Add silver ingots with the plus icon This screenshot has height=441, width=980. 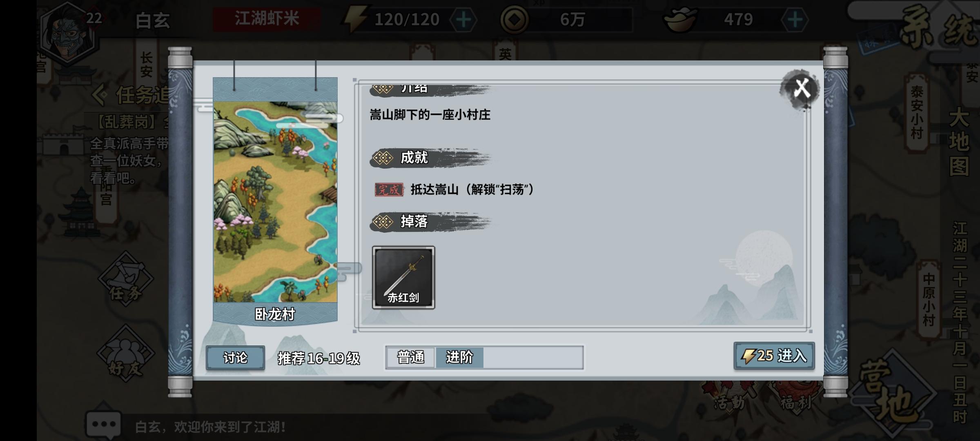(x=795, y=20)
